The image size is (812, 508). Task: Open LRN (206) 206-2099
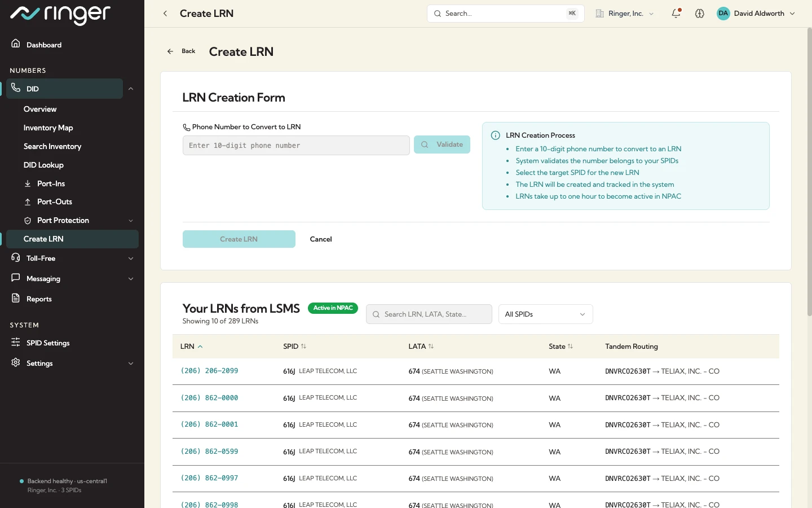click(209, 371)
